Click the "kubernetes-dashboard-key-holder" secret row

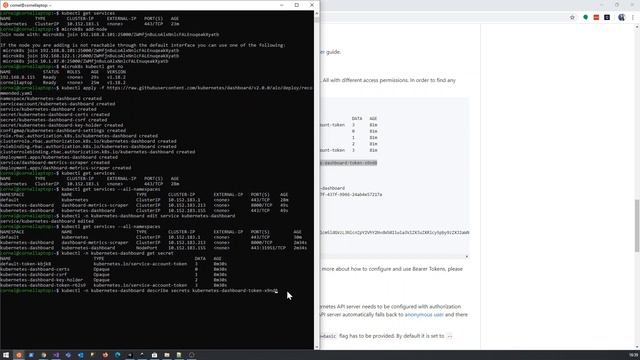pyautogui.click(x=113, y=280)
